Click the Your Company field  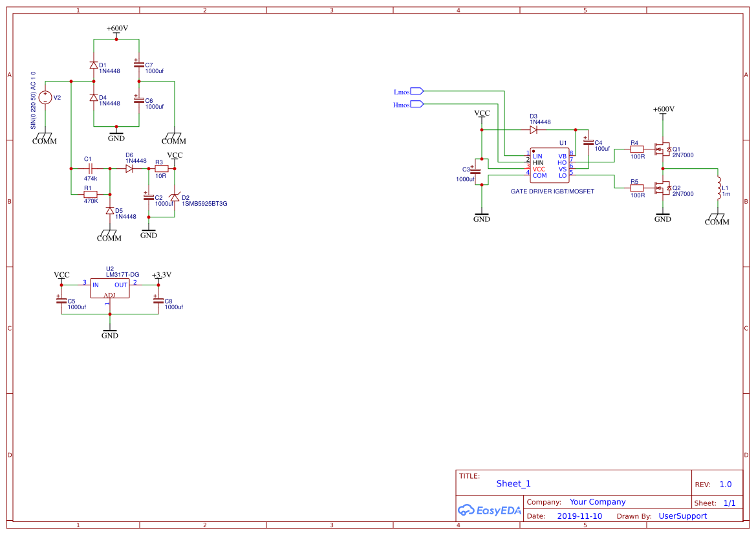[597, 502]
